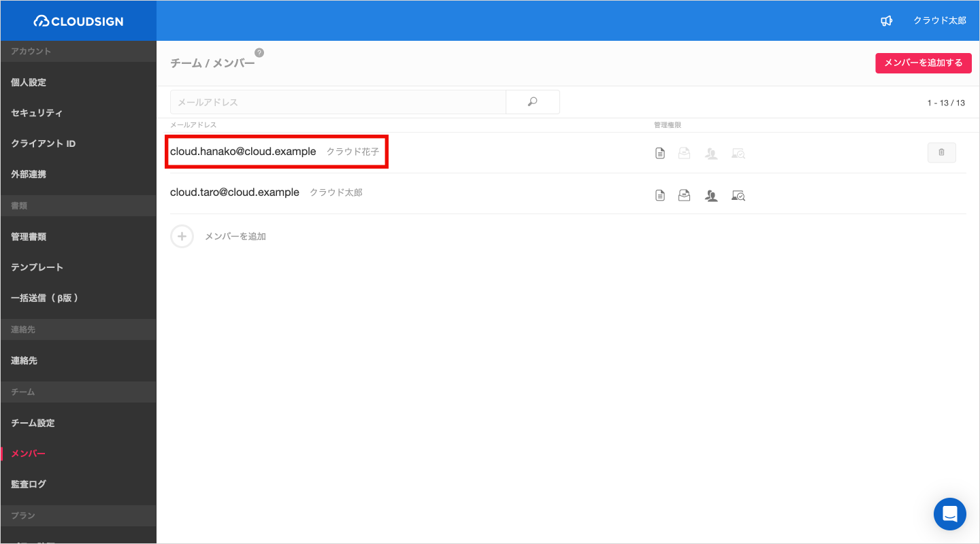Toggle audit permission icon for cloud.hanako

(x=738, y=154)
